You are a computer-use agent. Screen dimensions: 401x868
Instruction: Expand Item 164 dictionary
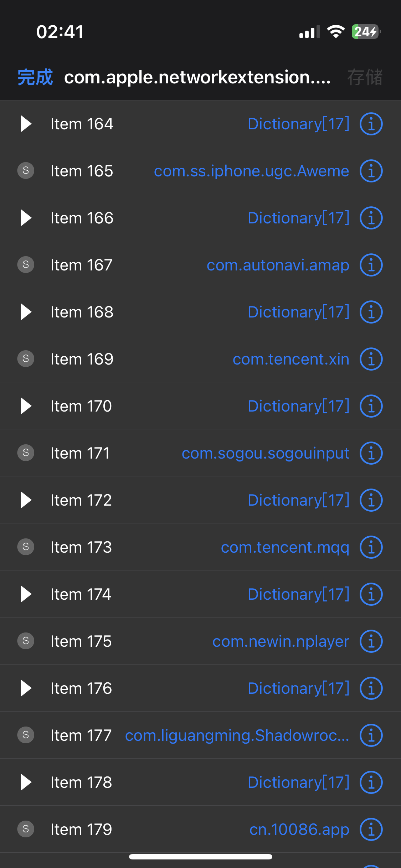click(x=26, y=124)
